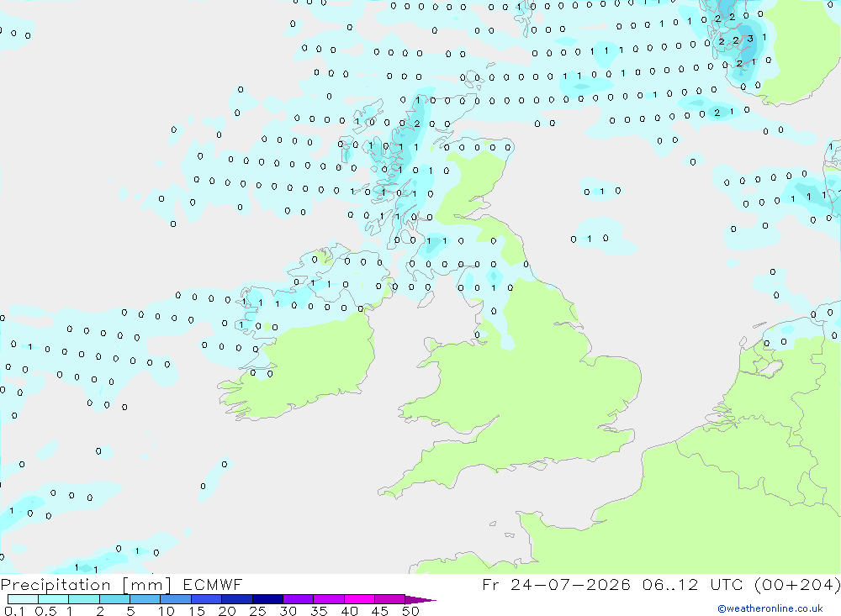Select the 30–35 mm purple legend box

299,599
